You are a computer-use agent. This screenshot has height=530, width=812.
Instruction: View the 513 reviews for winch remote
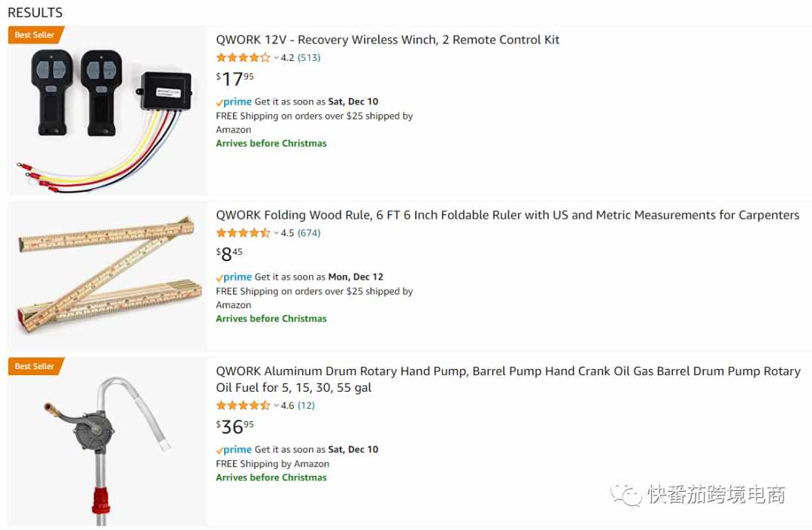pos(309,57)
